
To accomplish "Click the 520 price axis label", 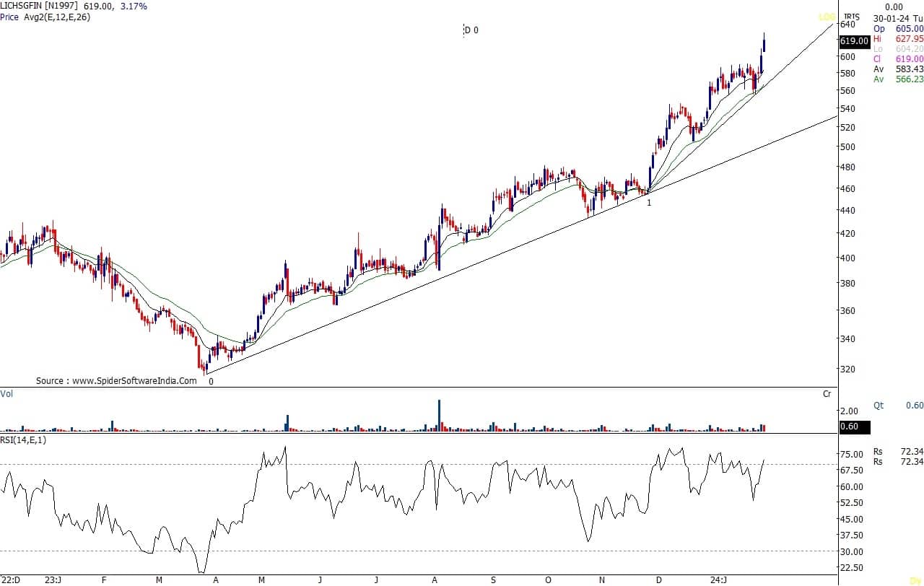I will tap(847, 128).
